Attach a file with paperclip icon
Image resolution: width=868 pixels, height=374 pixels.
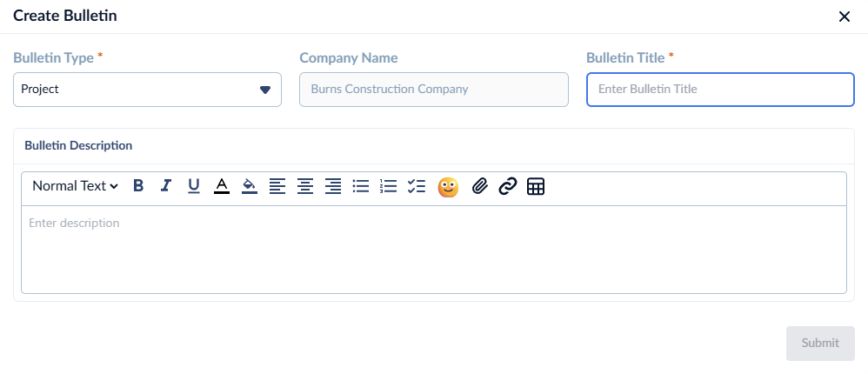pyautogui.click(x=480, y=186)
